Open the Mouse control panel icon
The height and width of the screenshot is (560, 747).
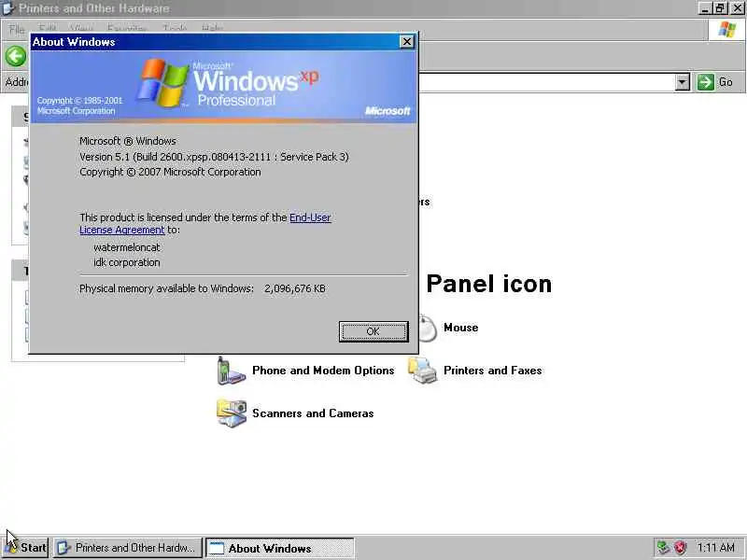click(x=428, y=328)
